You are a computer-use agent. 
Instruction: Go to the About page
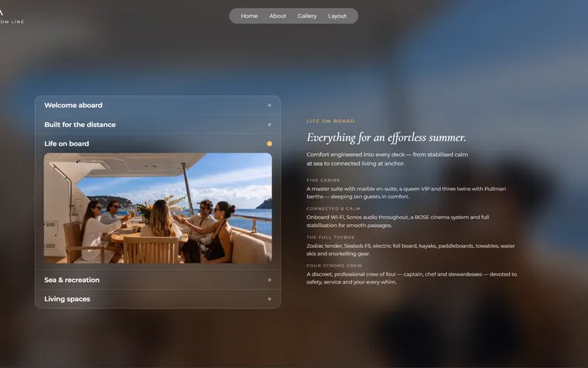(x=278, y=16)
